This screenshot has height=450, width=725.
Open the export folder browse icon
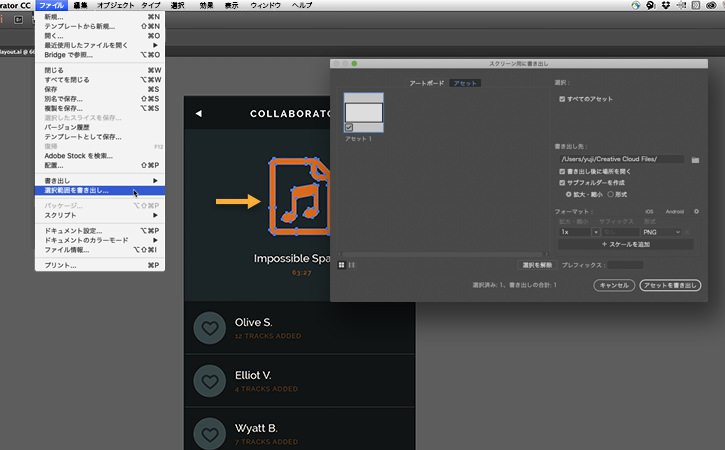coord(695,160)
